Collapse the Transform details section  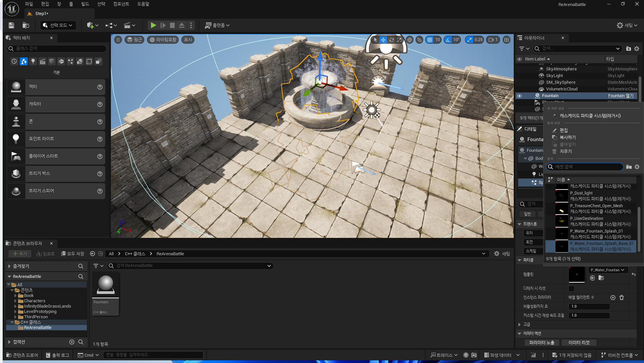click(519, 224)
